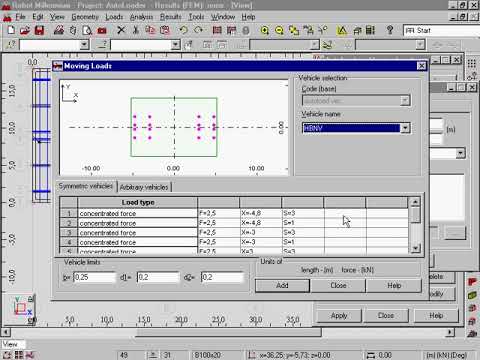
Task: Click the Undo arrow icon
Action: [x=183, y=30]
